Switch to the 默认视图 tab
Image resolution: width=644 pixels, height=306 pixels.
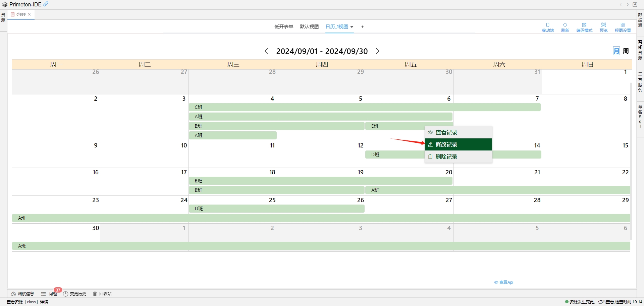pos(309,27)
